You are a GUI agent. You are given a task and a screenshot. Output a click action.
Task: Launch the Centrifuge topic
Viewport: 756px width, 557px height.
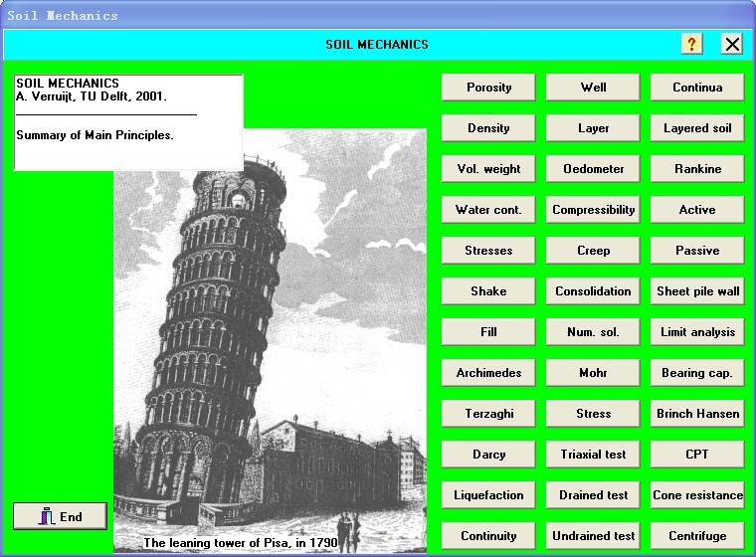click(x=697, y=536)
